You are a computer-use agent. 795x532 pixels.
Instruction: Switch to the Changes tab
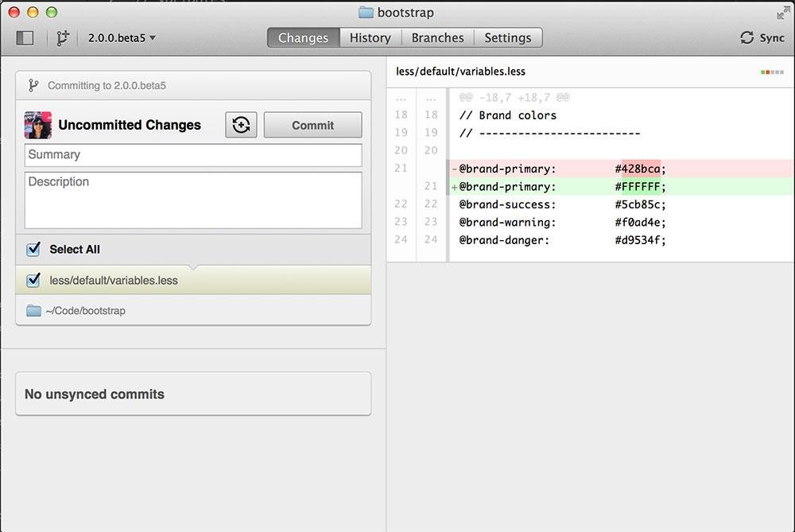point(303,38)
